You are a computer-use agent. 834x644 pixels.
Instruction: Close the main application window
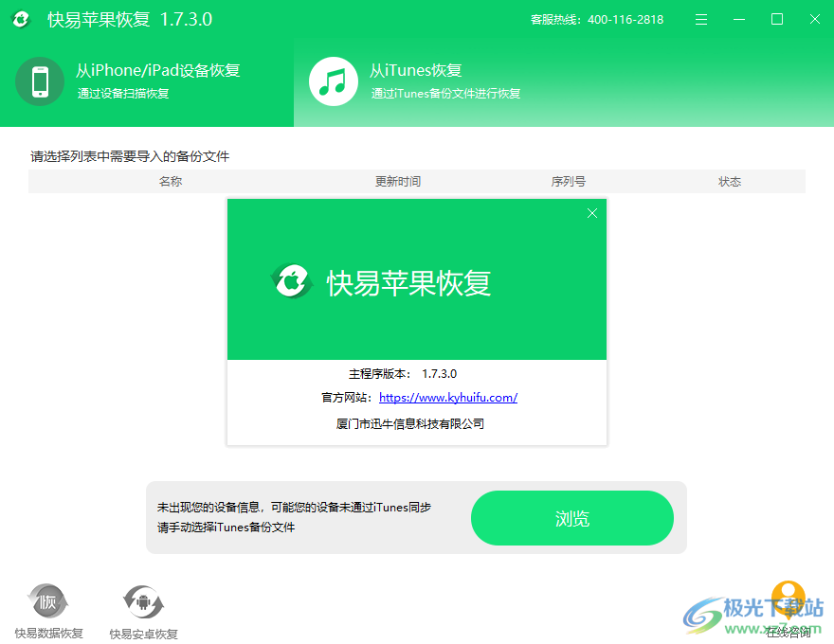[x=814, y=20]
